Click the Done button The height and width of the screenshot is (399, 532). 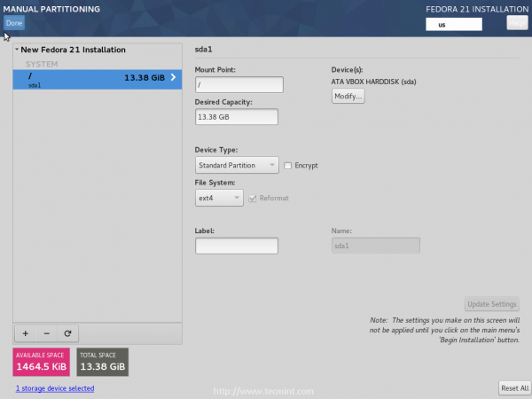point(14,23)
